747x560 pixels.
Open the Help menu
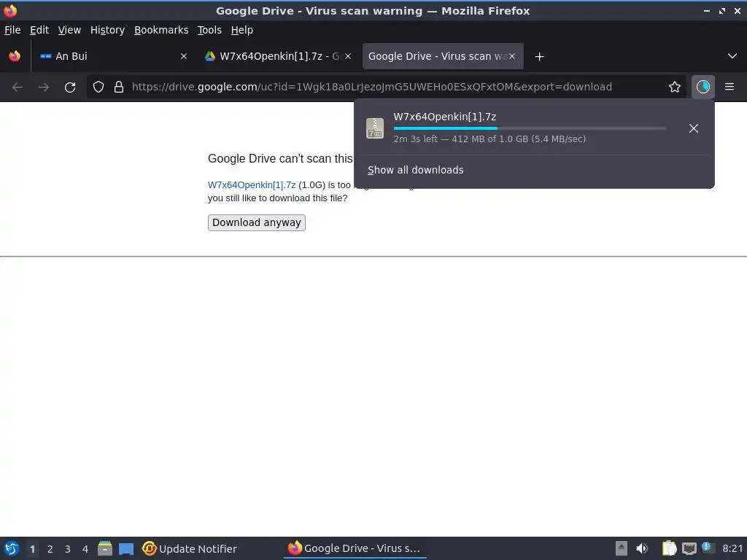point(242,30)
